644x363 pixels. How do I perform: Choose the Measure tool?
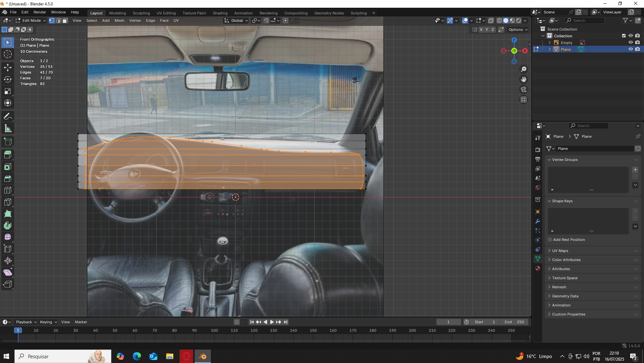(x=8, y=129)
